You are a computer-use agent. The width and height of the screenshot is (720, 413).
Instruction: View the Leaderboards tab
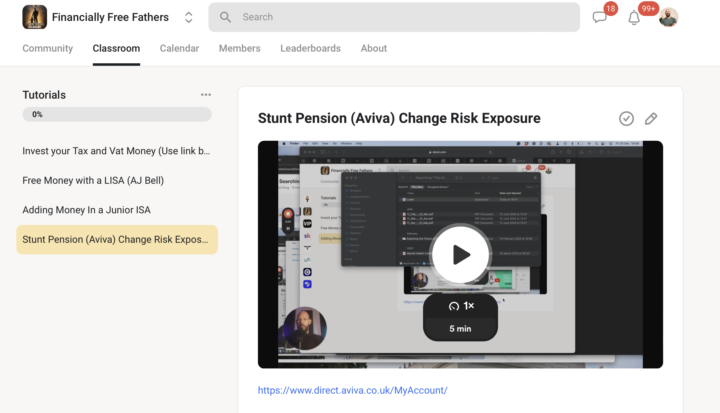310,48
